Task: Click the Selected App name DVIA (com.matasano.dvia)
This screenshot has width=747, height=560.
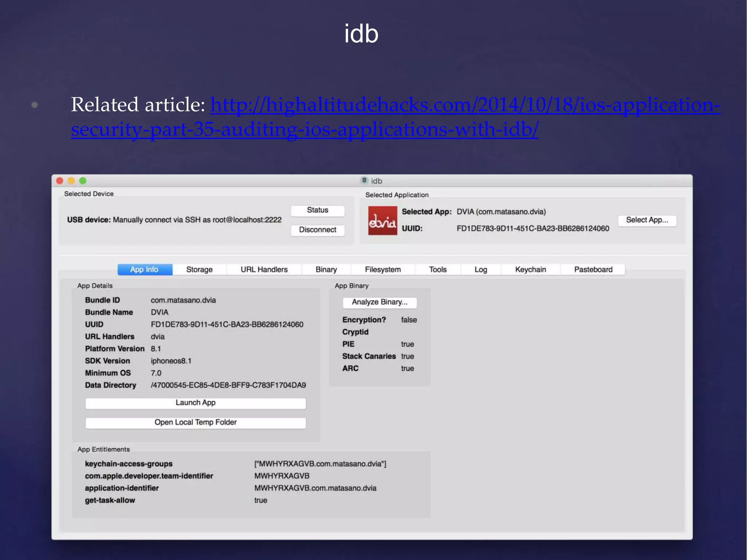Action: coord(502,212)
